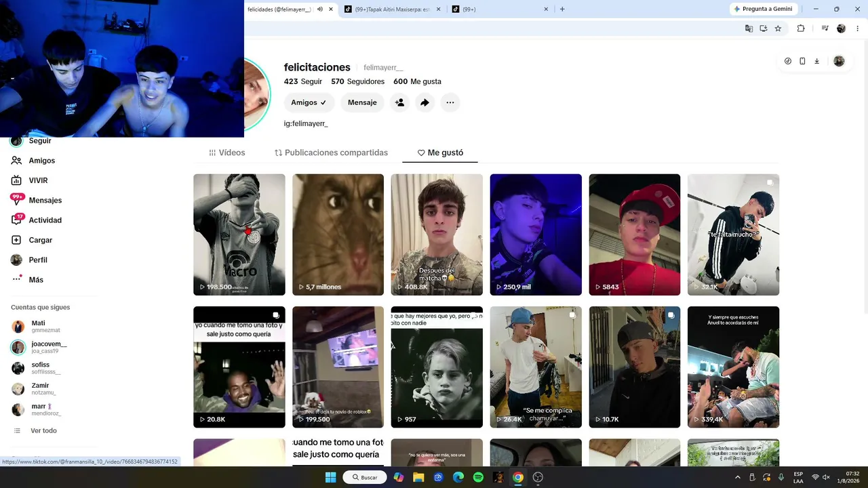868x488 pixels.
Task: Click the install app icon in address bar
Action: (x=764, y=28)
